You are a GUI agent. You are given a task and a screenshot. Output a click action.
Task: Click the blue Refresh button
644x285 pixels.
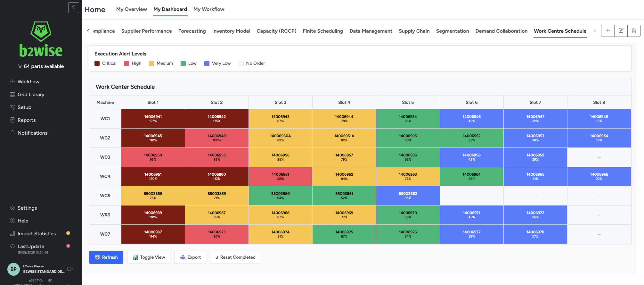coord(106,257)
